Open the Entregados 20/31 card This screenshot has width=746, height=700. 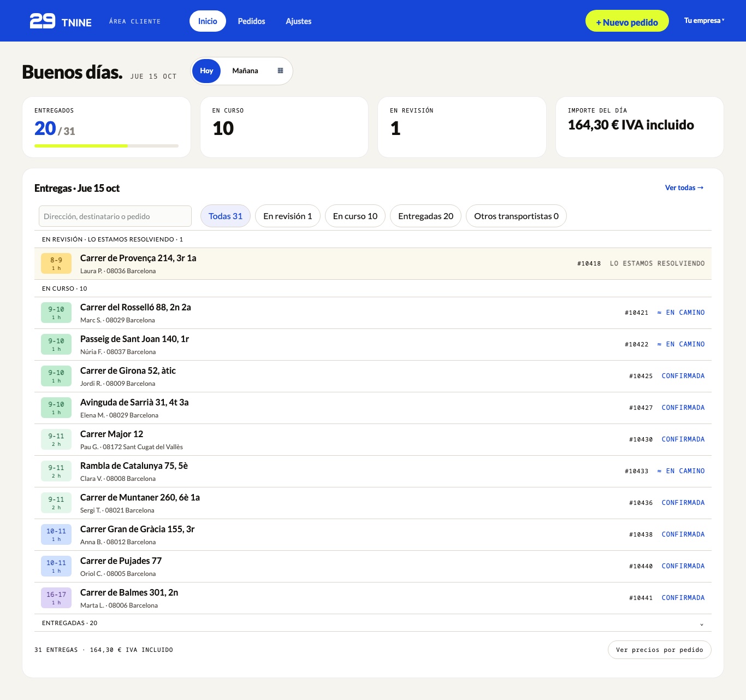(x=106, y=127)
